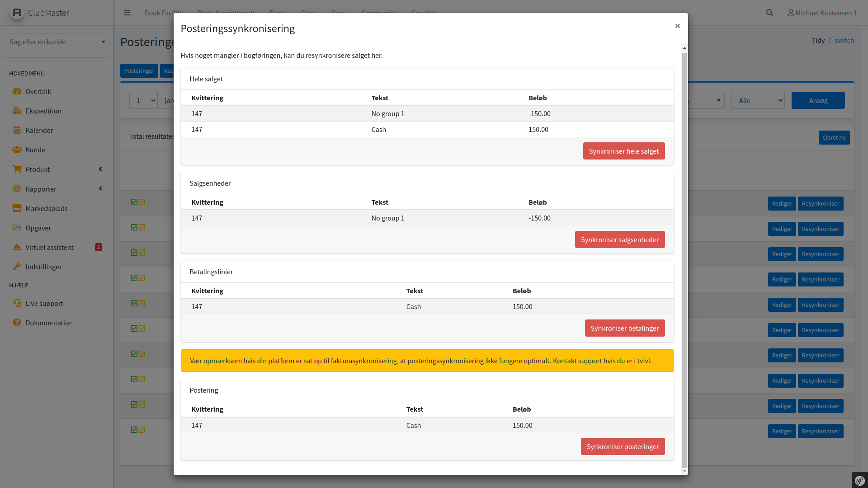This screenshot has width=868, height=488.
Task: Click the green checkbox in first row
Action: 134,202
